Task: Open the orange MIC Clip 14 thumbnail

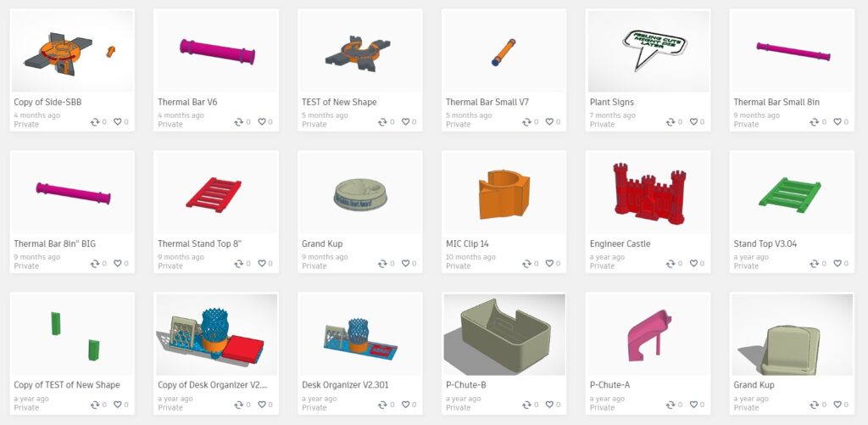Action: coord(504,193)
